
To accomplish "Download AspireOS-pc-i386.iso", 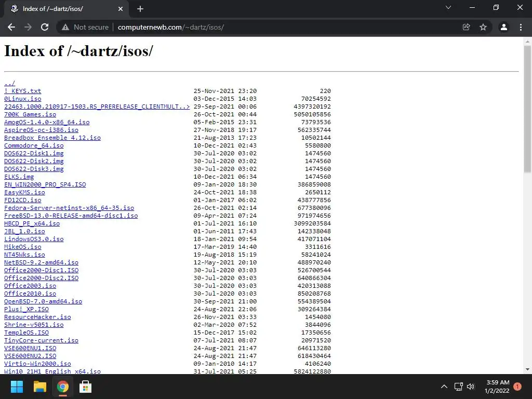I will coord(41,130).
